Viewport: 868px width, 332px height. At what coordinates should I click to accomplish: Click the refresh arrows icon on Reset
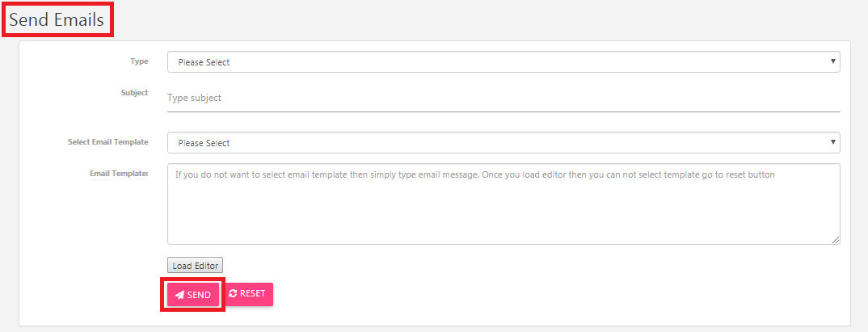(233, 294)
